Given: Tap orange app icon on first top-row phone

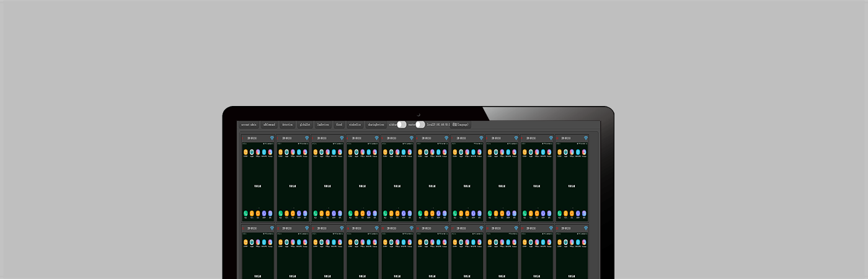Looking at the screenshot, I should tap(246, 152).
